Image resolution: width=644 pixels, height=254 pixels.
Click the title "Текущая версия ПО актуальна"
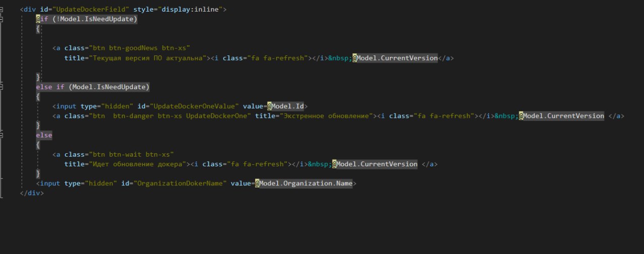coord(149,58)
